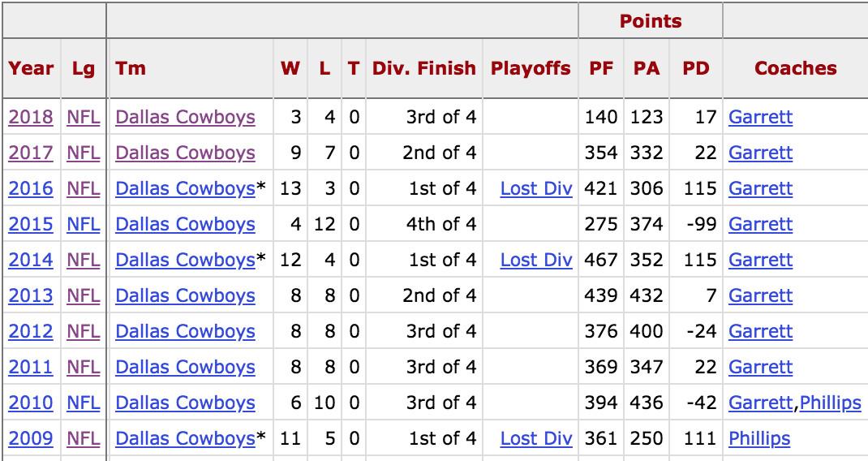Open Dallas Cowboys link for 2015
Viewport: 868px width, 461px height.
point(185,224)
